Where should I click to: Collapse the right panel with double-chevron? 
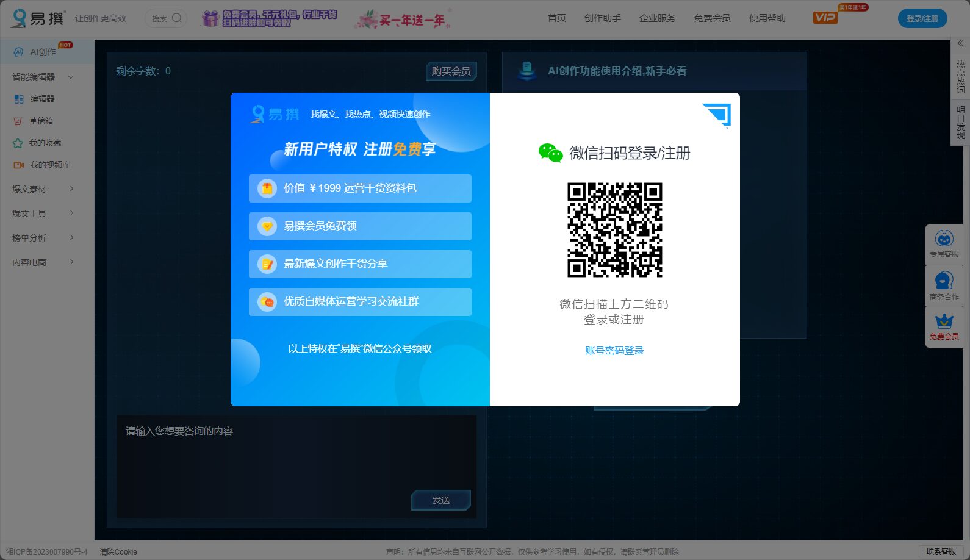[x=960, y=43]
